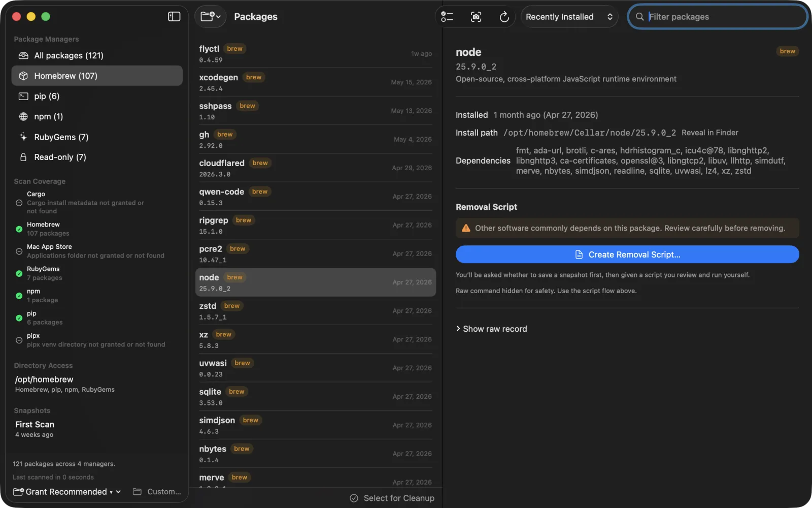Click Homebrew green checkmark status icon
The image size is (812, 508).
(19, 229)
